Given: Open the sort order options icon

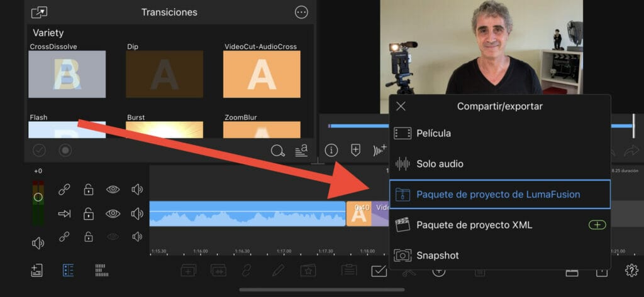Looking at the screenshot, I should click(301, 150).
